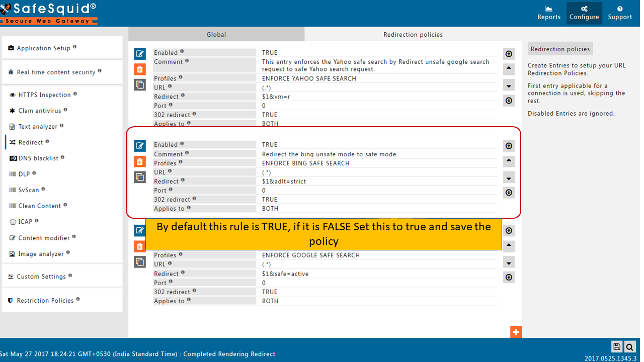Viewport: 644px width, 362px height.
Task: Click the Redirection policies help heading
Action: coord(560,49)
